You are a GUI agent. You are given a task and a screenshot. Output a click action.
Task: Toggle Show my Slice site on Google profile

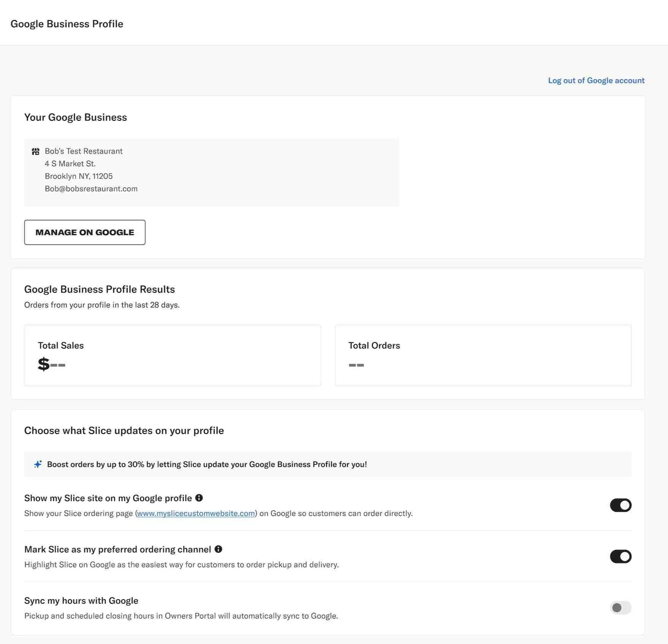coord(621,505)
